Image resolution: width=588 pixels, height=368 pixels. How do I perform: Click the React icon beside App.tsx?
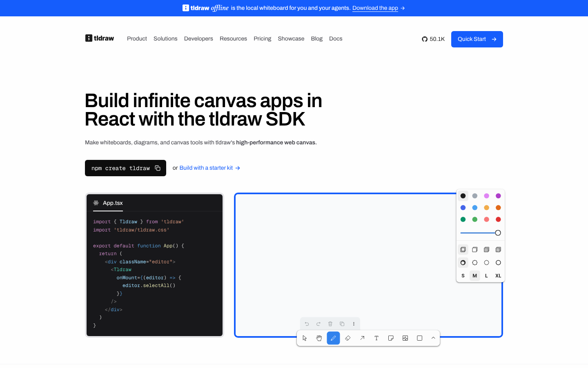pyautogui.click(x=96, y=203)
